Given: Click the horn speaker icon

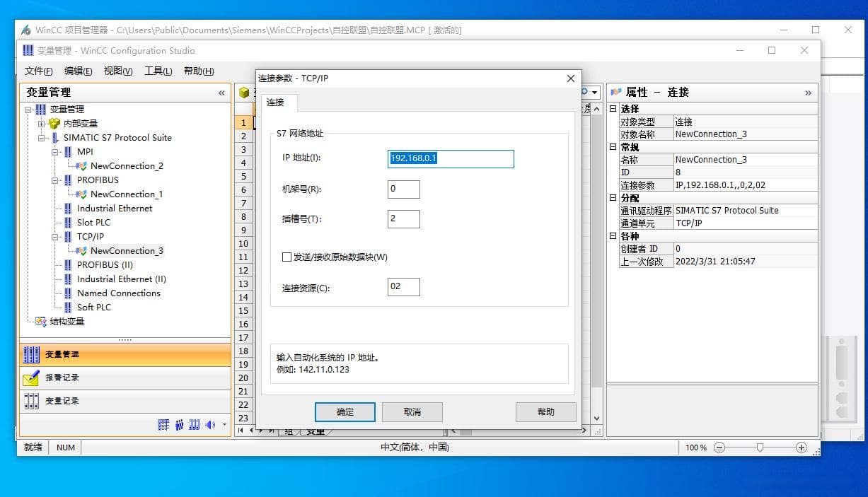Looking at the screenshot, I should tap(210, 424).
